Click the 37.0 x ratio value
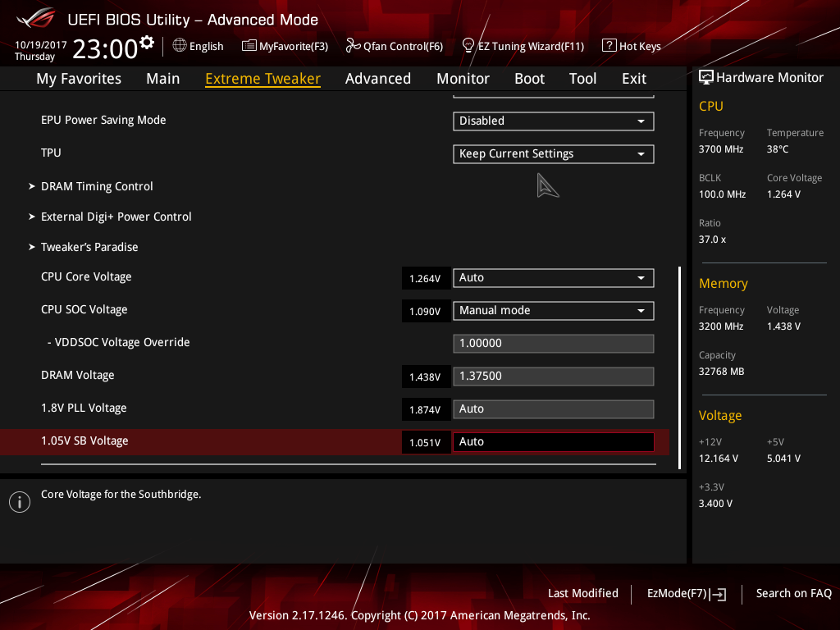This screenshot has height=630, width=840. pyautogui.click(x=713, y=240)
